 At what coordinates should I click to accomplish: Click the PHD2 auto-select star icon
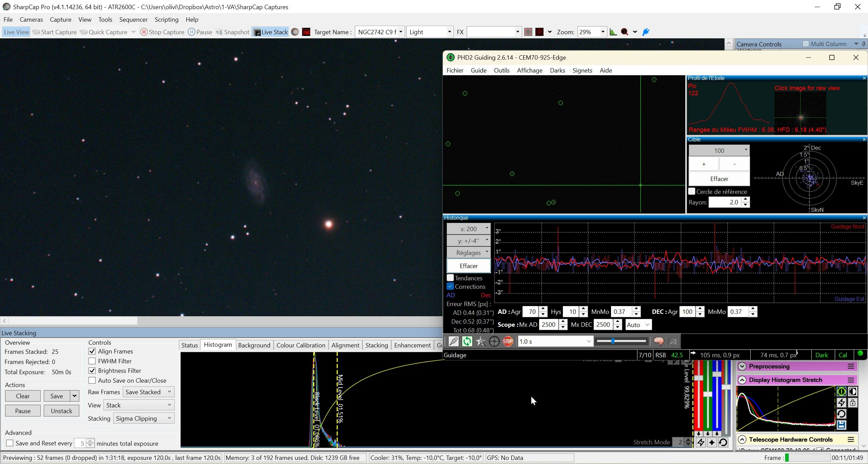pos(480,341)
